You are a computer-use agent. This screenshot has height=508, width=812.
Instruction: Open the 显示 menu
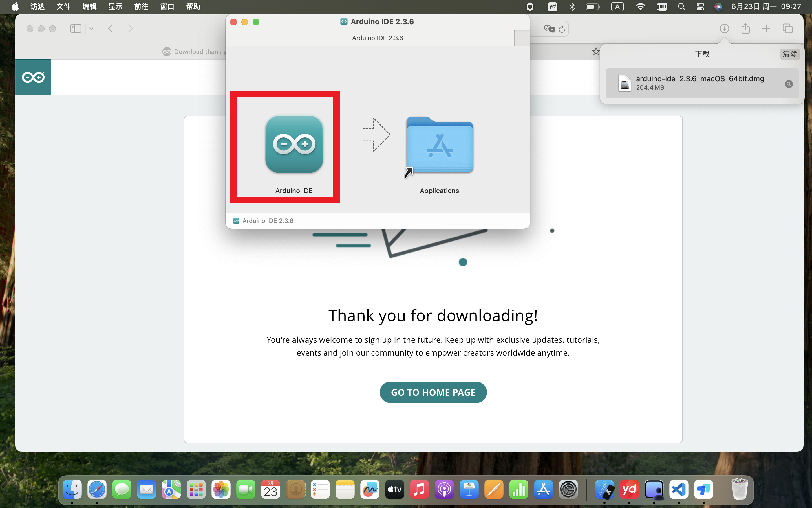coord(115,7)
